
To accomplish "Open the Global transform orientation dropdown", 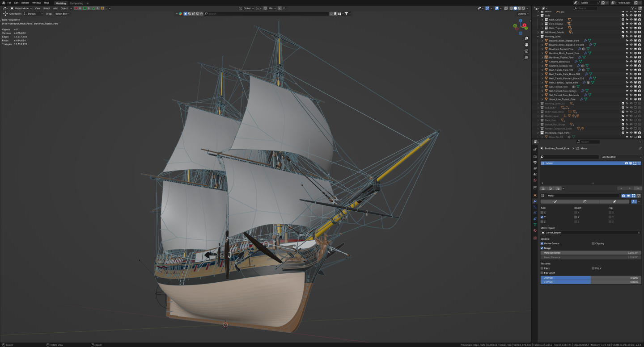I will [x=246, y=8].
